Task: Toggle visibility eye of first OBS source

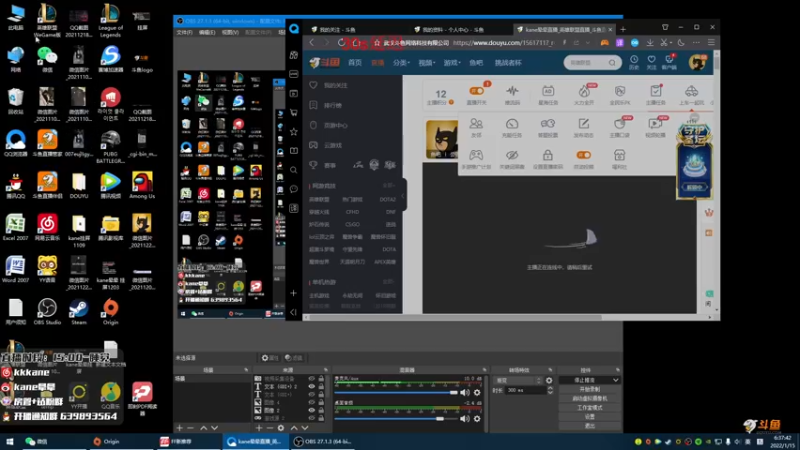Action: 312,379
